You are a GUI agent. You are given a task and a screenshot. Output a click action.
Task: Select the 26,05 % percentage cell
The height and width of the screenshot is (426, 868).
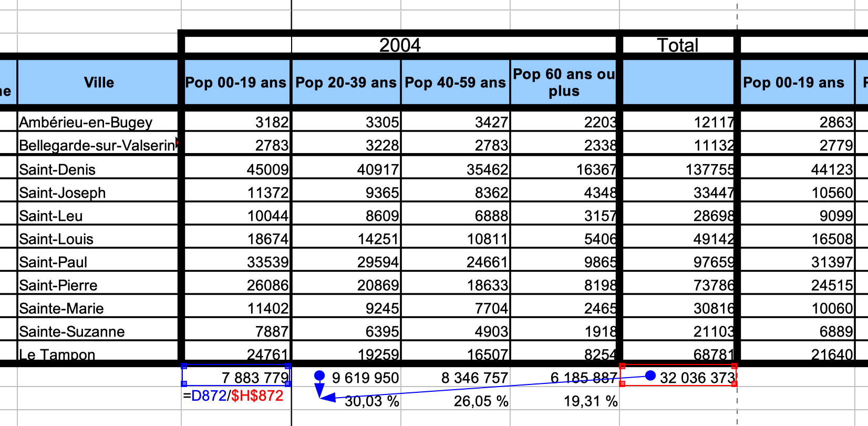tap(455, 401)
